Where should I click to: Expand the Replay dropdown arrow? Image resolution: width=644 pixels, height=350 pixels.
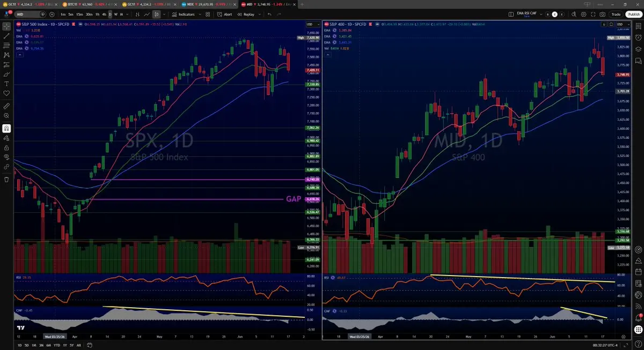(259, 14)
